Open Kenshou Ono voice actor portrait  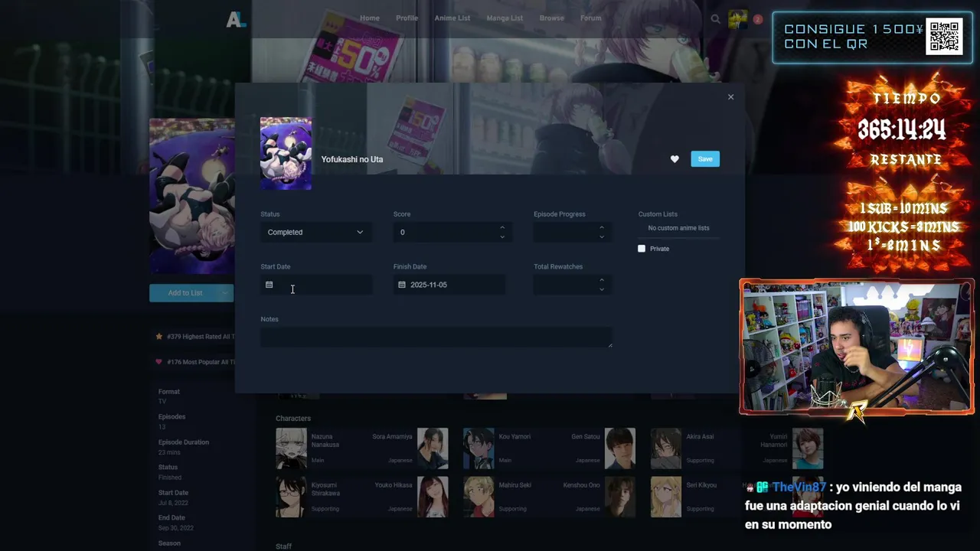[x=620, y=497]
